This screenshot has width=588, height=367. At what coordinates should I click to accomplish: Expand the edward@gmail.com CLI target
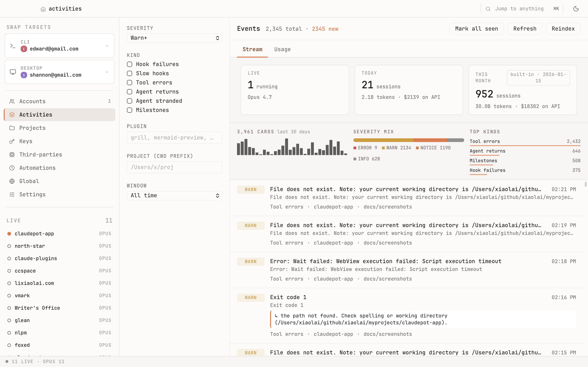pyautogui.click(x=107, y=46)
